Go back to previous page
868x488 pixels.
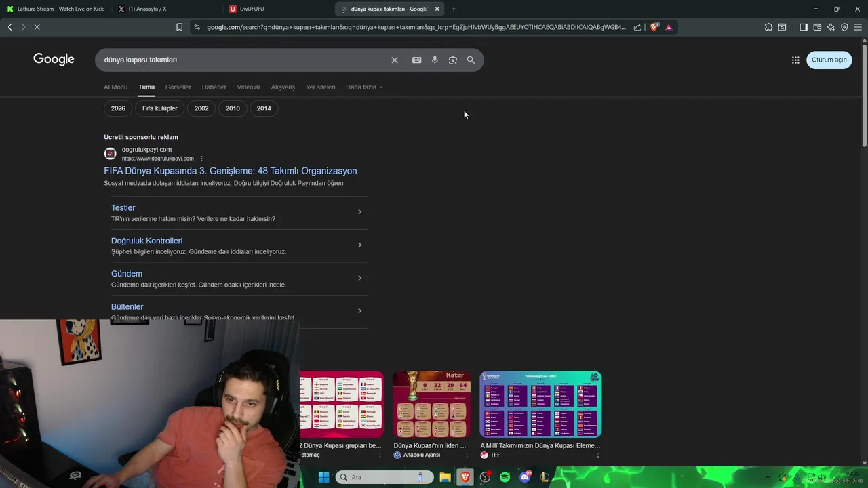click(9, 27)
